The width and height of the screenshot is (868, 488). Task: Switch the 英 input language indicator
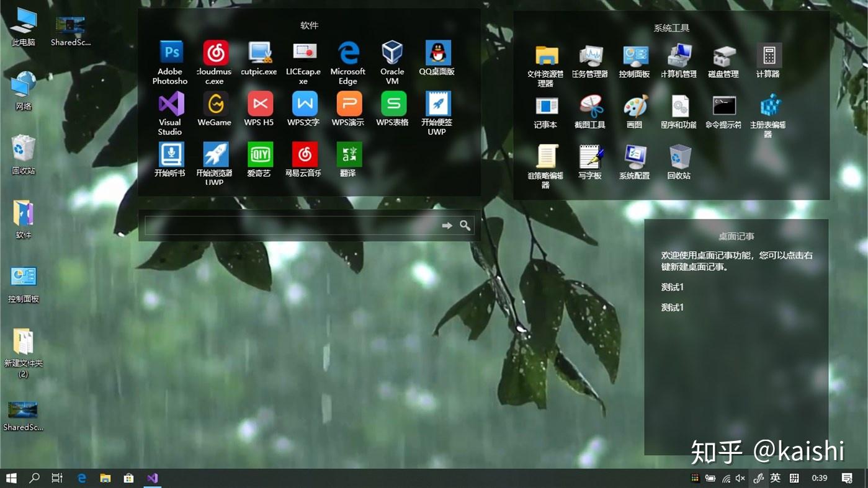point(776,478)
